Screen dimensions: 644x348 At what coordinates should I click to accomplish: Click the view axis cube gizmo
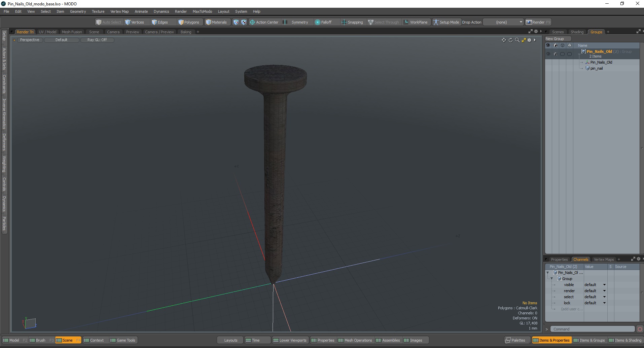[x=30, y=323]
